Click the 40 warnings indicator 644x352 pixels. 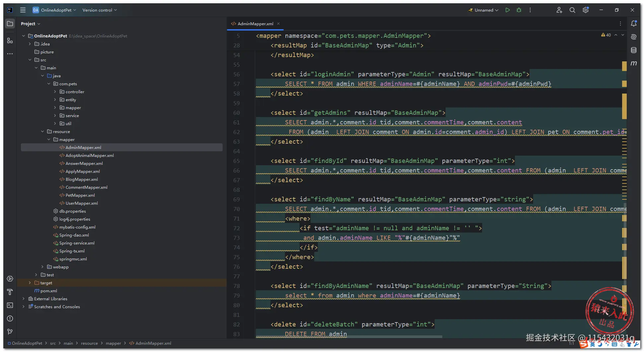[606, 35]
